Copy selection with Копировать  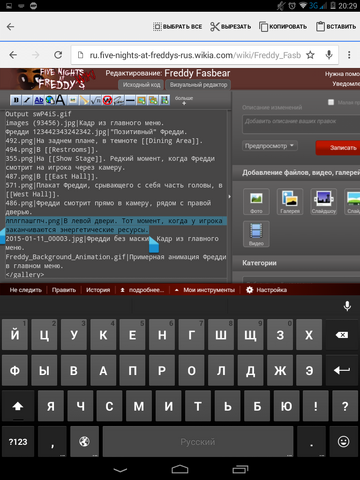tap(283, 26)
